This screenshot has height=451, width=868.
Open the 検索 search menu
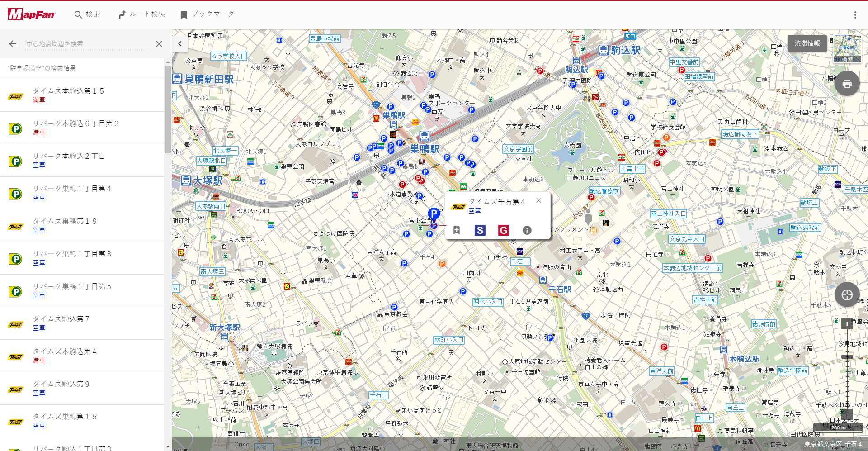(x=87, y=14)
